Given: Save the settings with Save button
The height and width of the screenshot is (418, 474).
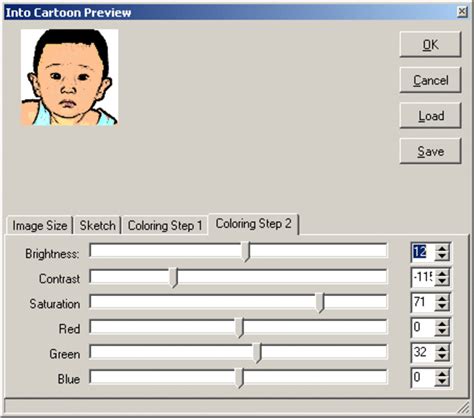Looking at the screenshot, I should (430, 151).
